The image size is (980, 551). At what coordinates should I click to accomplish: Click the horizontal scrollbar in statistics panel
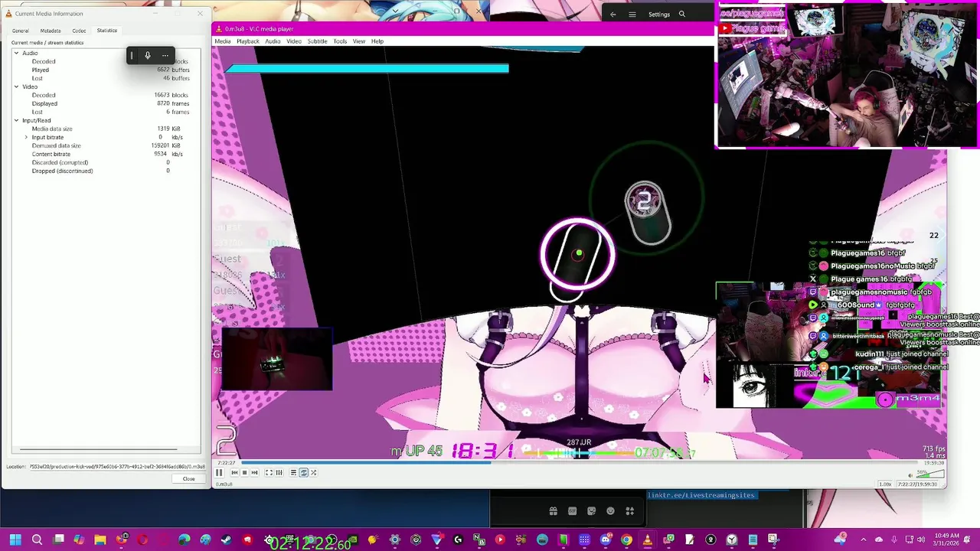100,449
